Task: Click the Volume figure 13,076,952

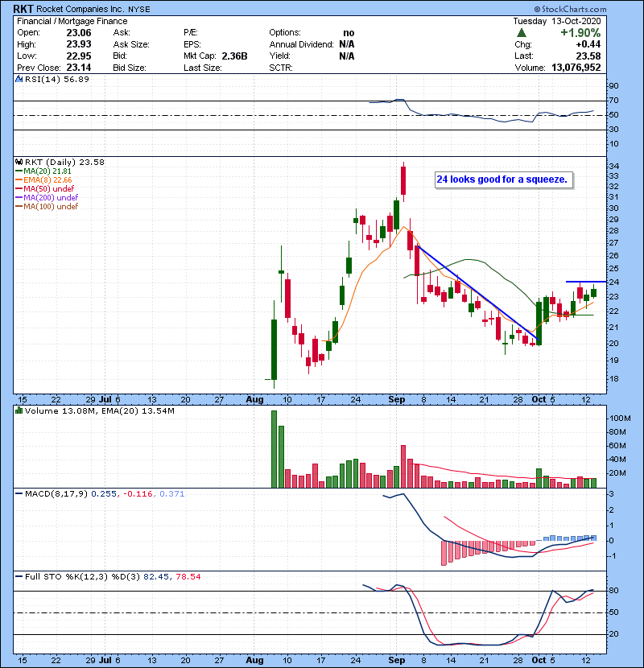Action: (576, 68)
